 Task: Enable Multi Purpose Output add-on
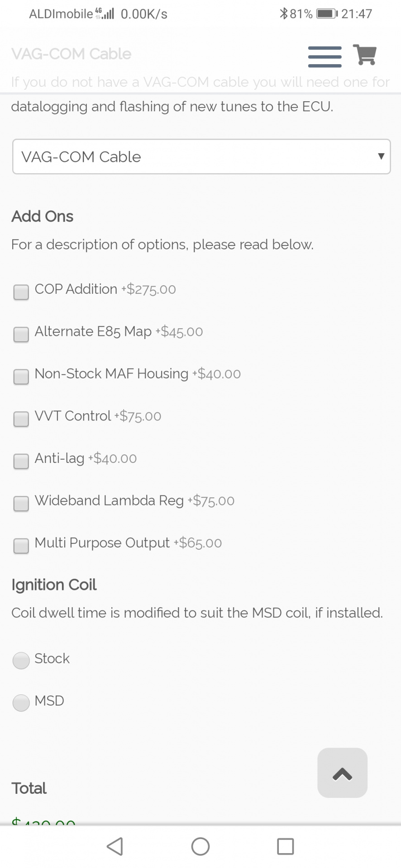click(21, 546)
